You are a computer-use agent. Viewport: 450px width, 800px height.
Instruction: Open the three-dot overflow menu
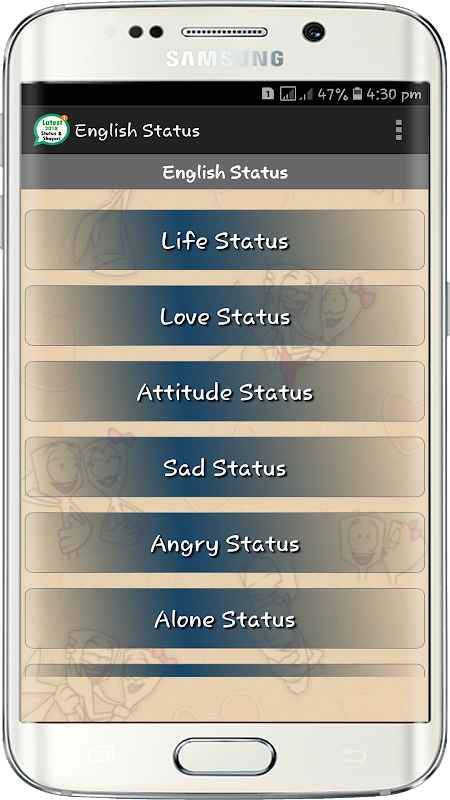pyautogui.click(x=398, y=130)
